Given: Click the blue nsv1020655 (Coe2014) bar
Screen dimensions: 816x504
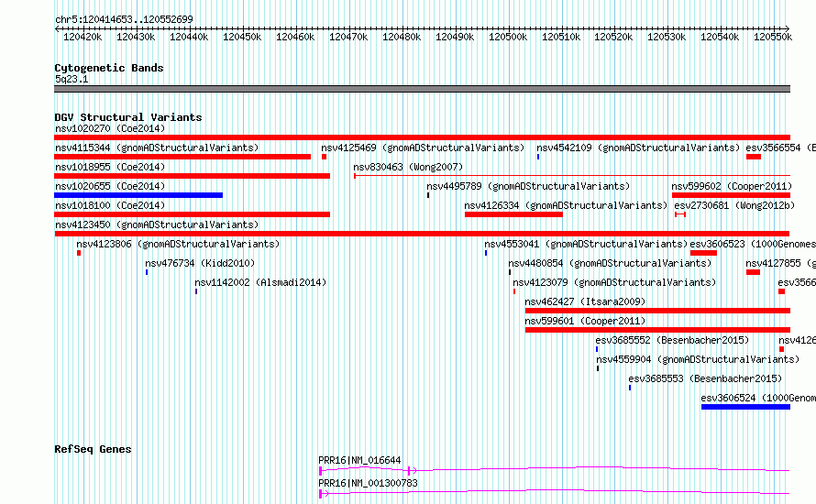Looking at the screenshot, I should (138, 195).
